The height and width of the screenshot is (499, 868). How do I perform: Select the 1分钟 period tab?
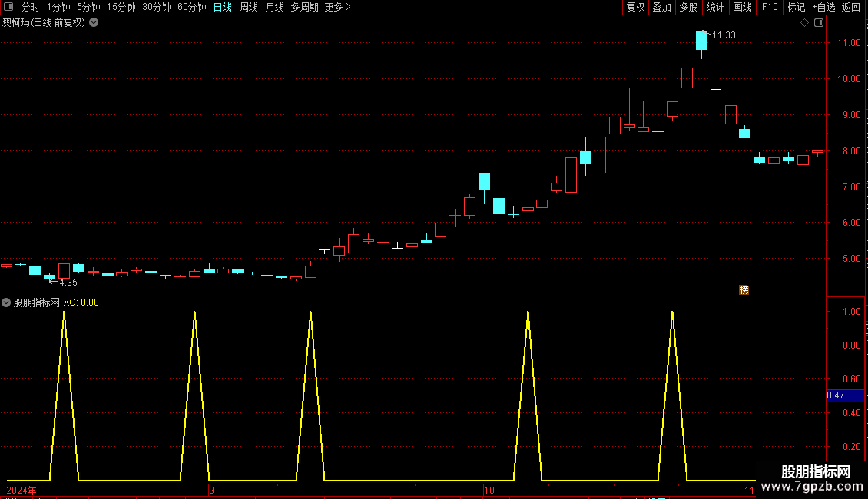(58, 7)
